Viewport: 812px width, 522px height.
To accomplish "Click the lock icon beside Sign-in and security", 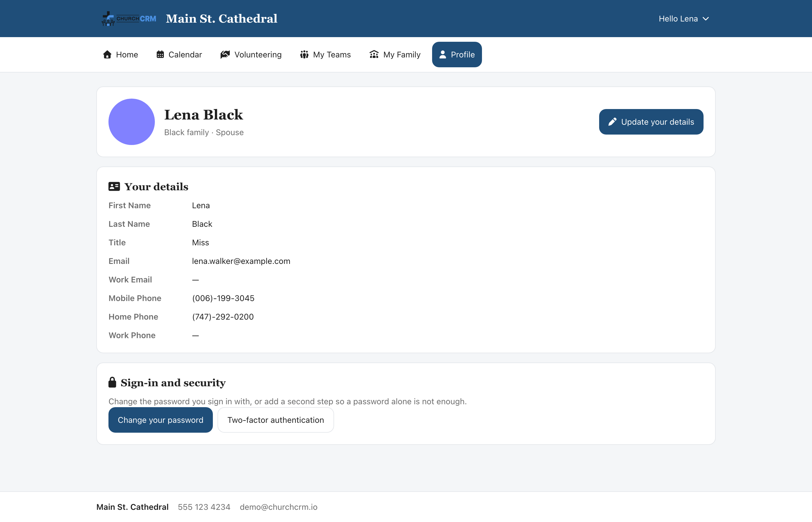I will click(x=112, y=382).
